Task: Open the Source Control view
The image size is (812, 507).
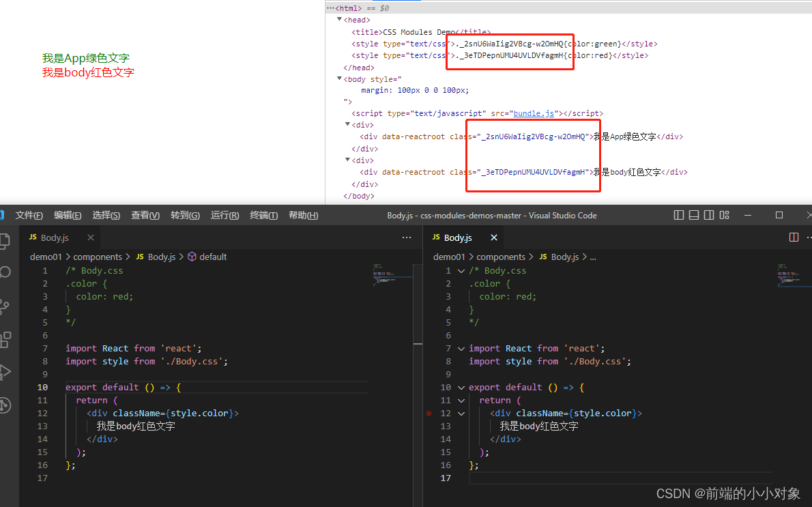Action: pos(4,306)
